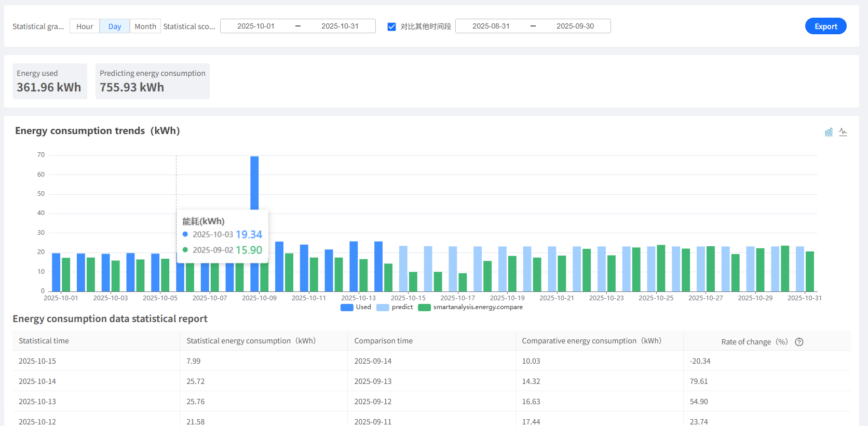Click comparative value 17.44

531,422
